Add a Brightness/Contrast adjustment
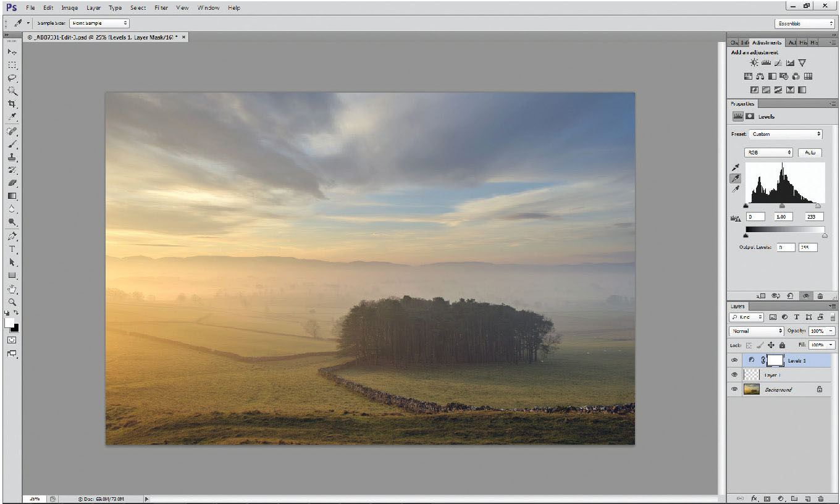Image resolution: width=840 pixels, height=504 pixels. point(754,63)
